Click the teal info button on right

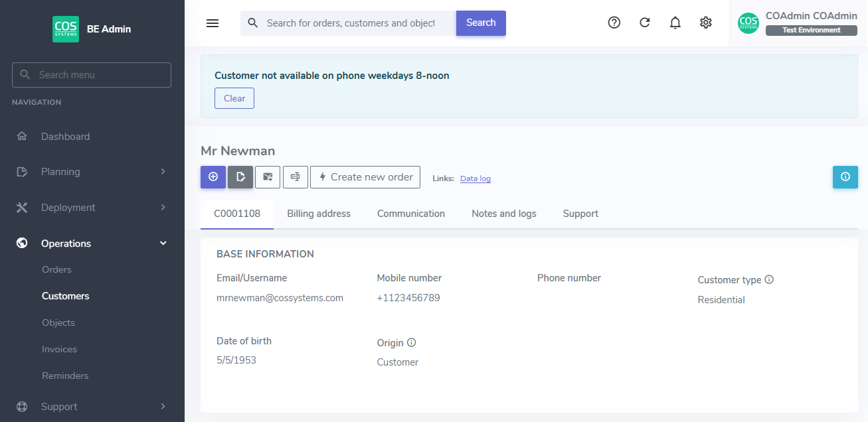pos(845,177)
